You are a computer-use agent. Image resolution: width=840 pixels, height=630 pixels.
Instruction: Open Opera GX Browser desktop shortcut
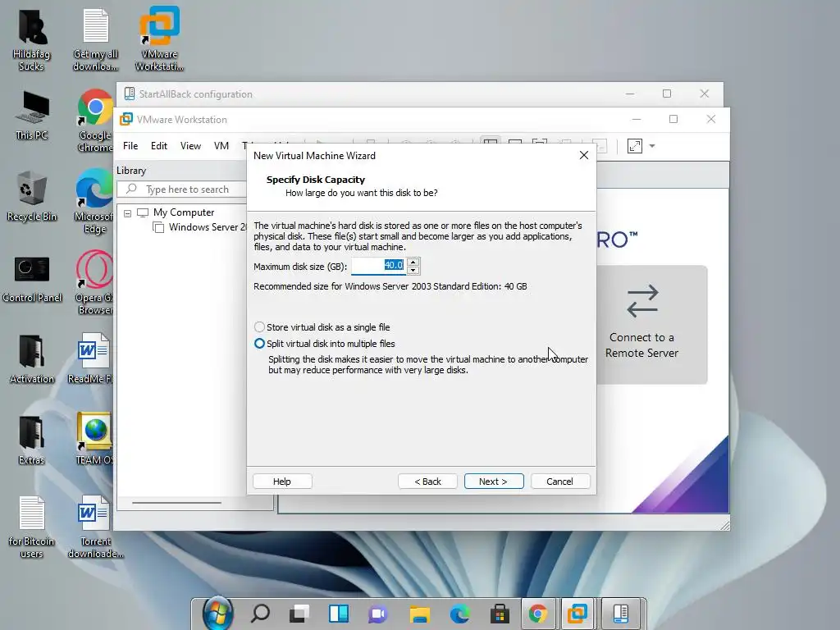pyautogui.click(x=94, y=283)
